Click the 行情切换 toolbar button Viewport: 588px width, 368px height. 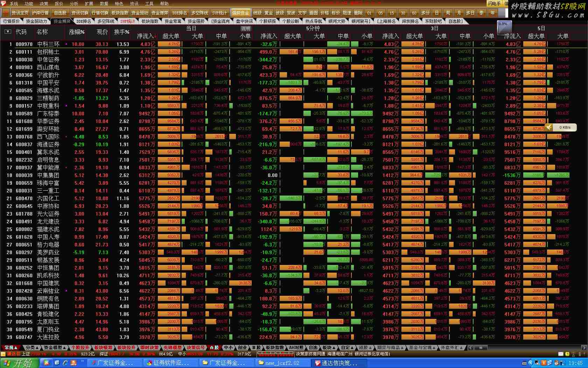[x=100, y=13]
